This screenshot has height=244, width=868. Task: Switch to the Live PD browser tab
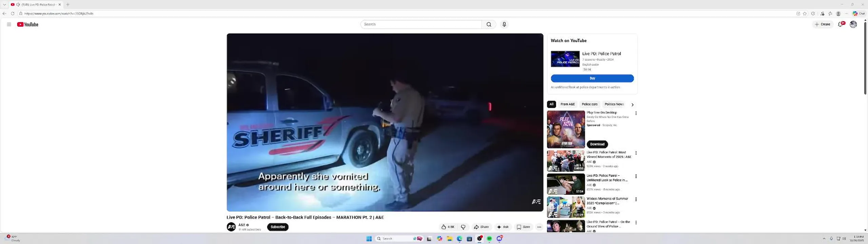tap(36, 4)
